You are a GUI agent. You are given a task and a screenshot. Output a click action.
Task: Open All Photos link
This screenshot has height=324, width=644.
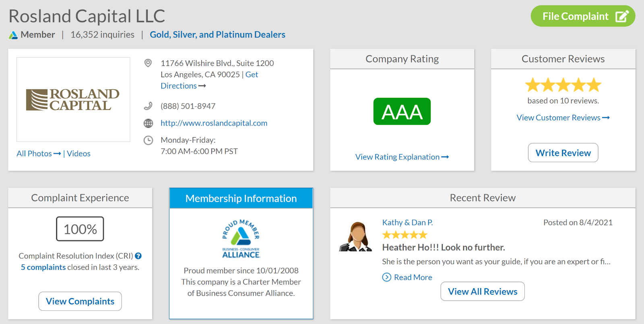(39, 154)
